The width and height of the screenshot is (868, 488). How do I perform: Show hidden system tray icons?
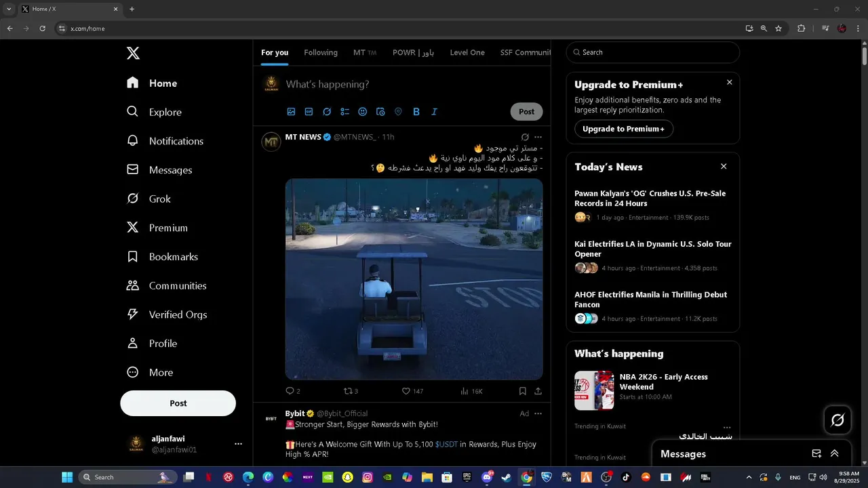coord(749,477)
